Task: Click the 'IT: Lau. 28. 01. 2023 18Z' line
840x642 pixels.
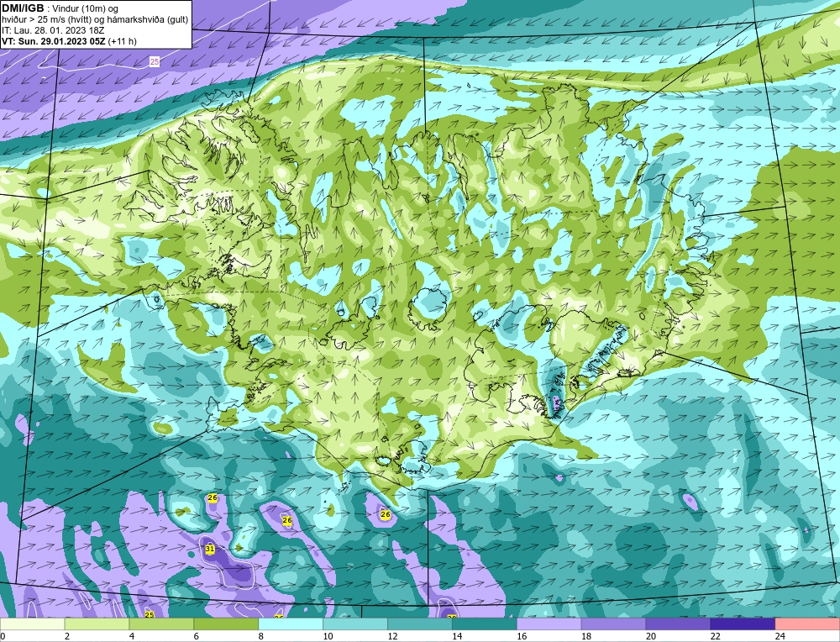Action: click(x=53, y=30)
